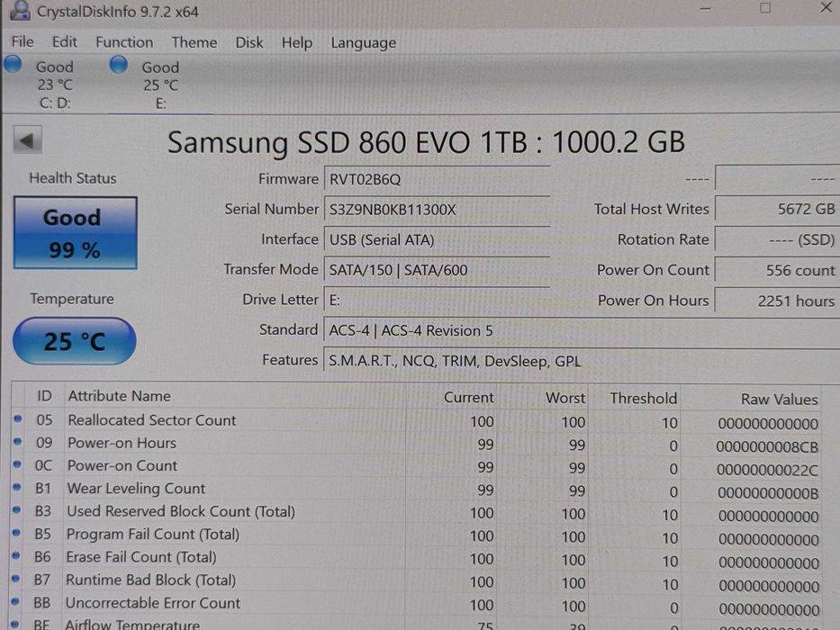Image resolution: width=840 pixels, height=630 pixels.
Task: Open the Help menu
Action: (297, 43)
